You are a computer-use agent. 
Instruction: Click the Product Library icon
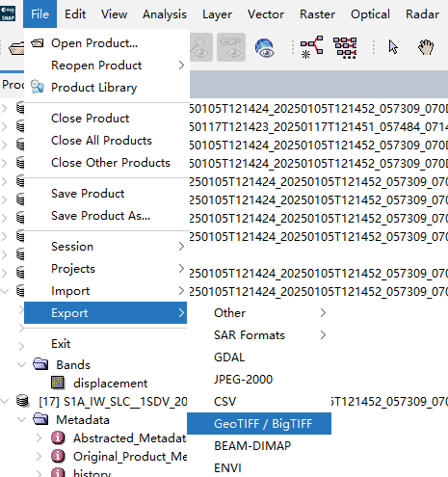[x=38, y=87]
